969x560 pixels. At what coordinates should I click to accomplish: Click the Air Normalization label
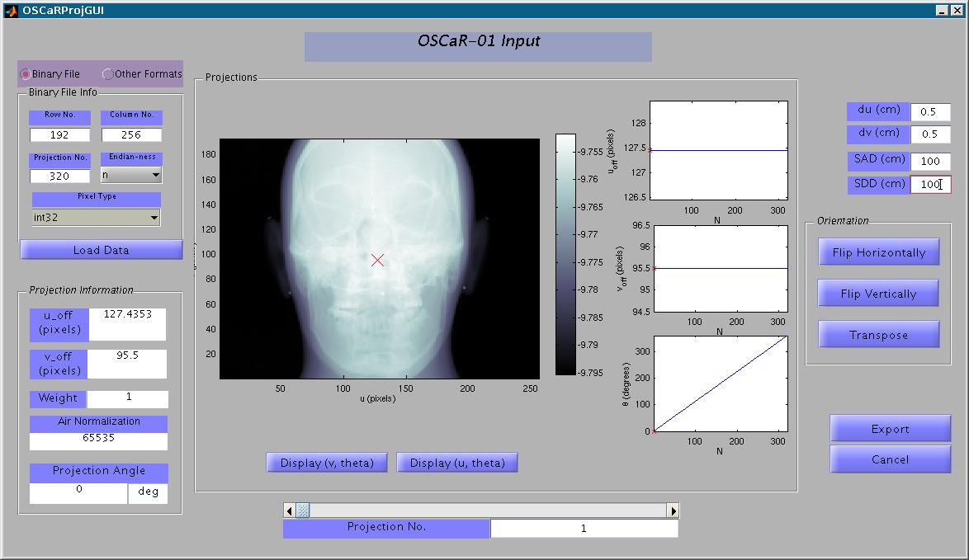[98, 424]
